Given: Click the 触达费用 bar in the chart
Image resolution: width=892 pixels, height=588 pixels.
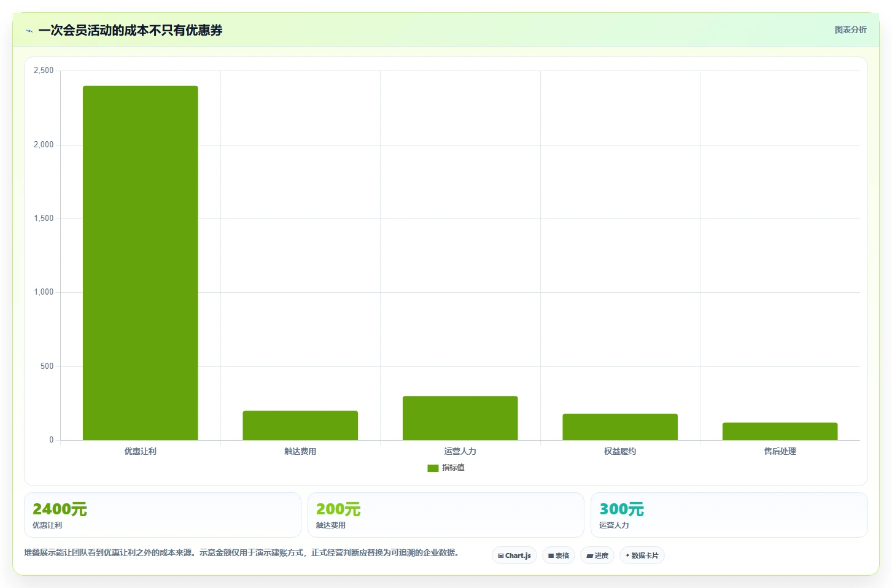Looking at the screenshot, I should [300, 425].
